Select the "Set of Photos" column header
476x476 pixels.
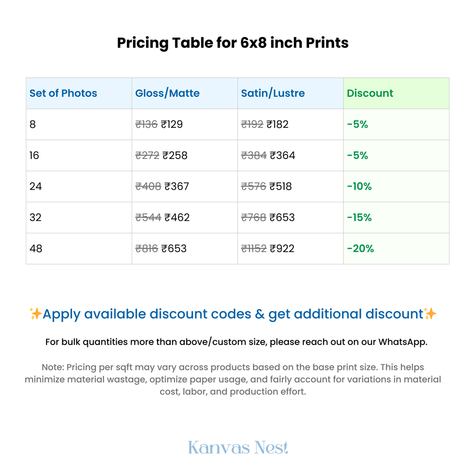(63, 93)
